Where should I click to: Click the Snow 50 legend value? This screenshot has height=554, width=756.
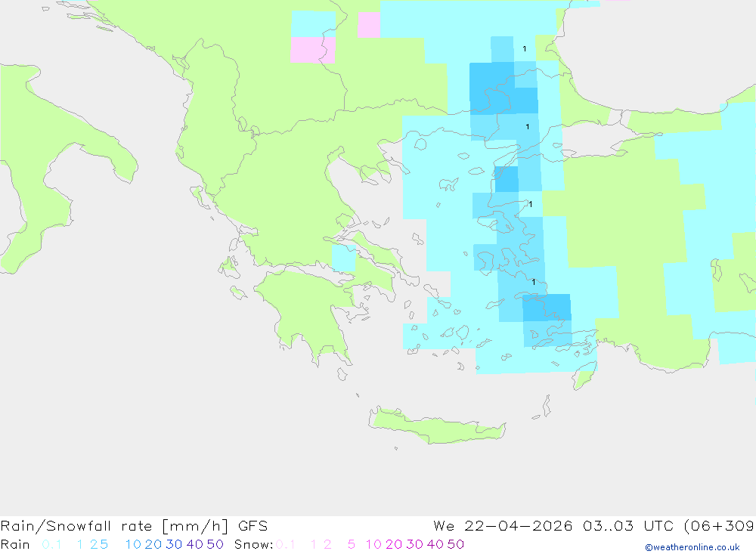456,544
